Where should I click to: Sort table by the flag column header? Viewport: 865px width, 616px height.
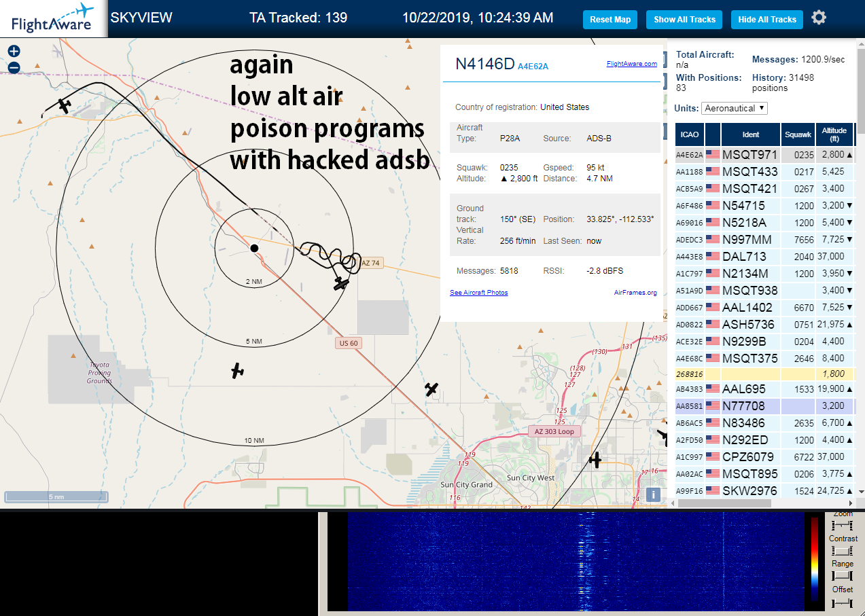[713, 134]
